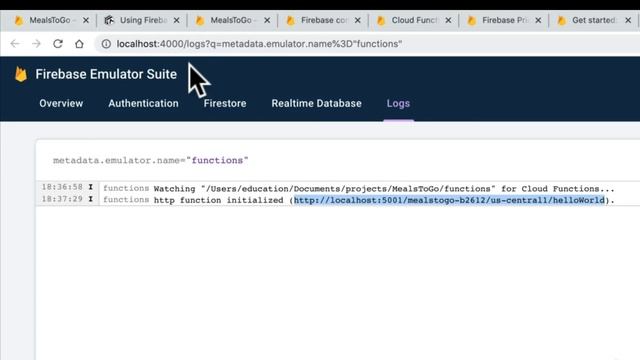Select the 18:36:58 timestamp
The height and width of the screenshot is (360, 640).
(62, 187)
